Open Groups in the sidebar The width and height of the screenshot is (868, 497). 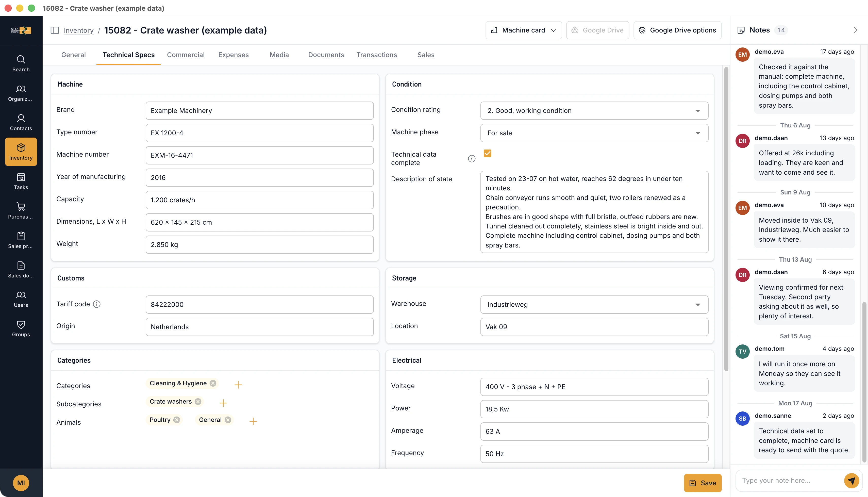click(x=21, y=328)
